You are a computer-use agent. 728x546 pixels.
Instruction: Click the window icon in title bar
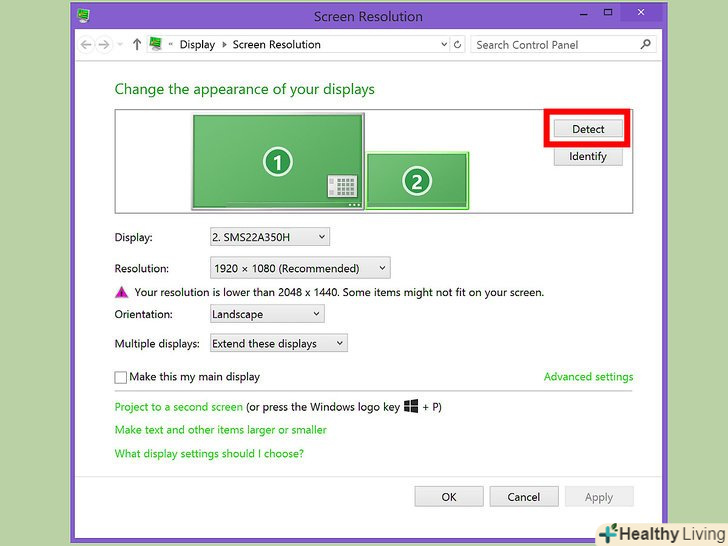84,16
